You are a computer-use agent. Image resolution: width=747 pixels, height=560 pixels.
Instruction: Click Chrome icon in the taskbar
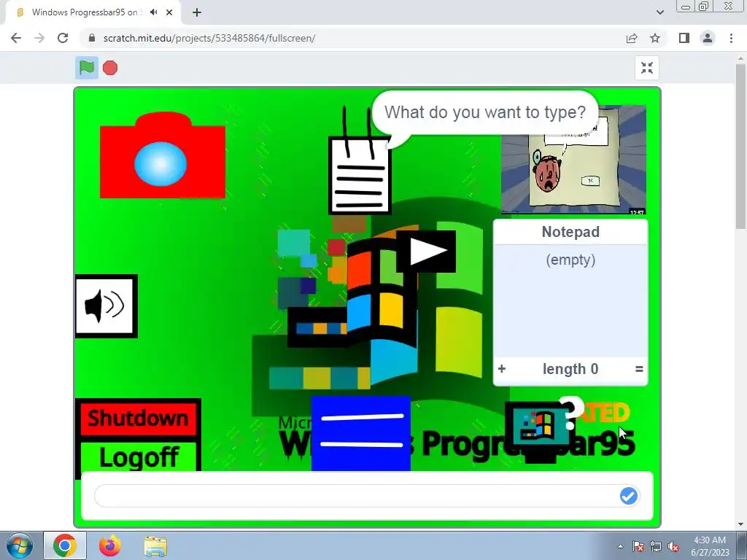click(x=65, y=545)
